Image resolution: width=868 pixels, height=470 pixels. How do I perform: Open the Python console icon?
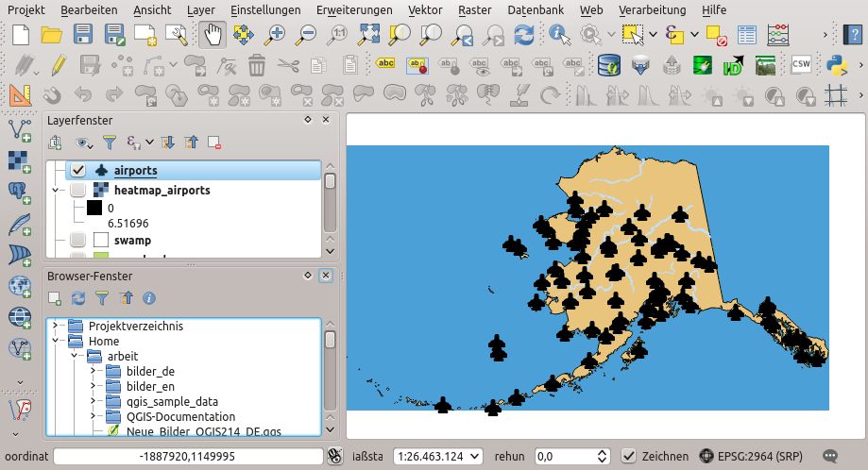[x=836, y=65]
